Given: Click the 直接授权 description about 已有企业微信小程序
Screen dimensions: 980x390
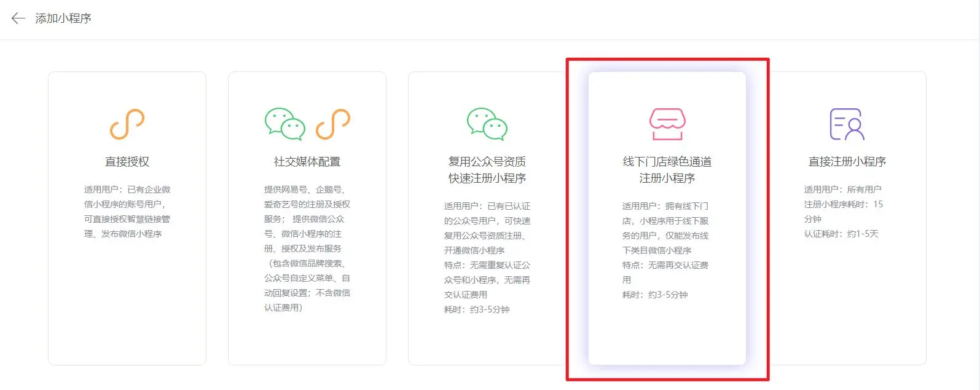Looking at the screenshot, I should click(127, 212).
